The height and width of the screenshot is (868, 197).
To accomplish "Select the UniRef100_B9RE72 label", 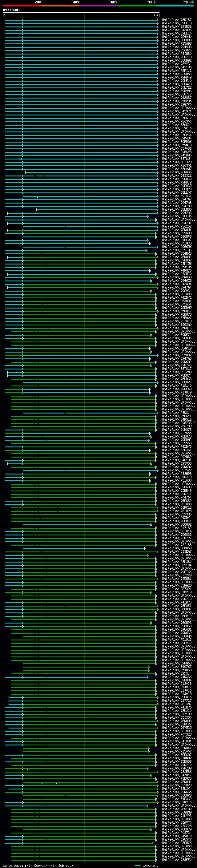I will 176,335.
